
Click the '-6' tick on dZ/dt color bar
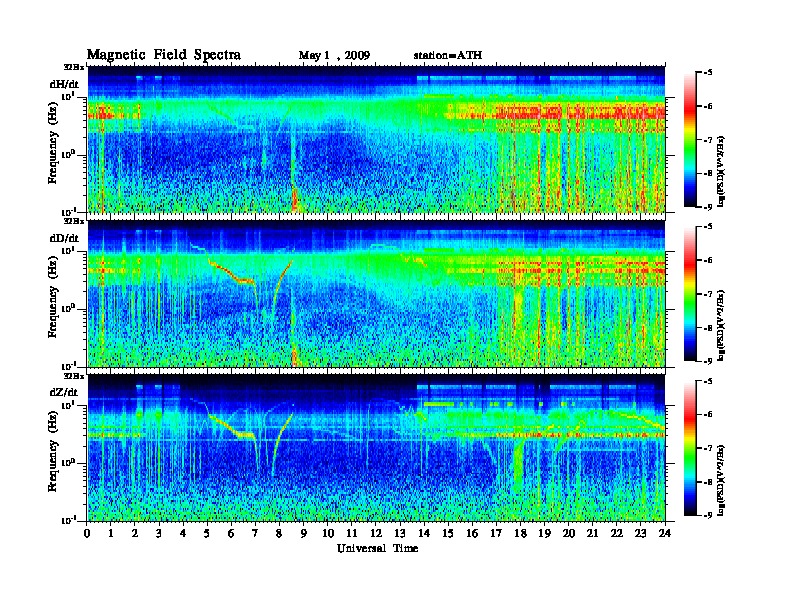click(x=708, y=415)
